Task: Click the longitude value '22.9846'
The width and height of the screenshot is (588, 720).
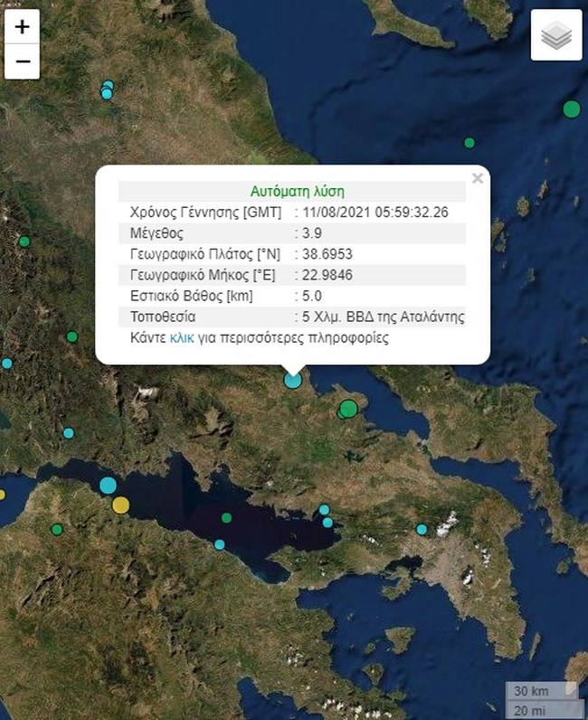Action: [x=327, y=275]
